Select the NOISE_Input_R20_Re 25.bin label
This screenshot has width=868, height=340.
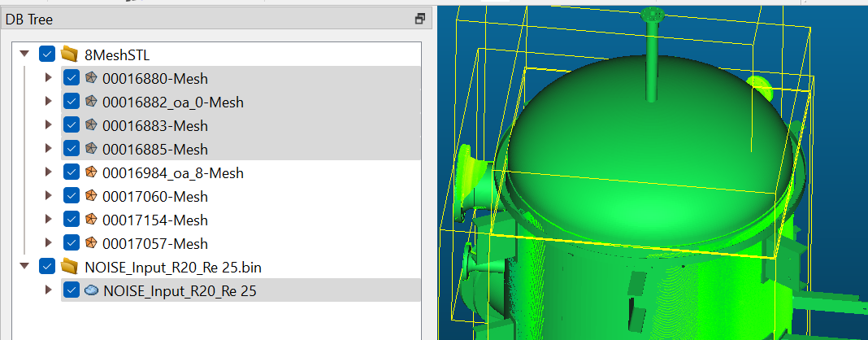coord(173,268)
